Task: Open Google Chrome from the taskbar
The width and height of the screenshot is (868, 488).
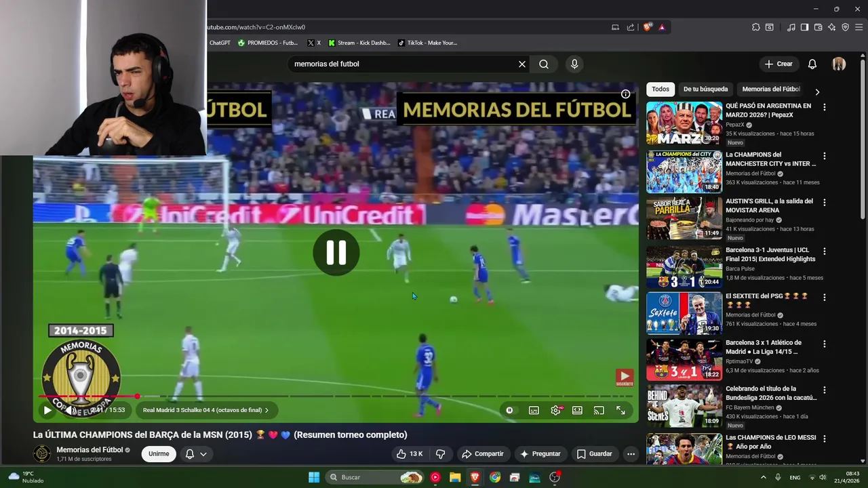Action: point(495,477)
